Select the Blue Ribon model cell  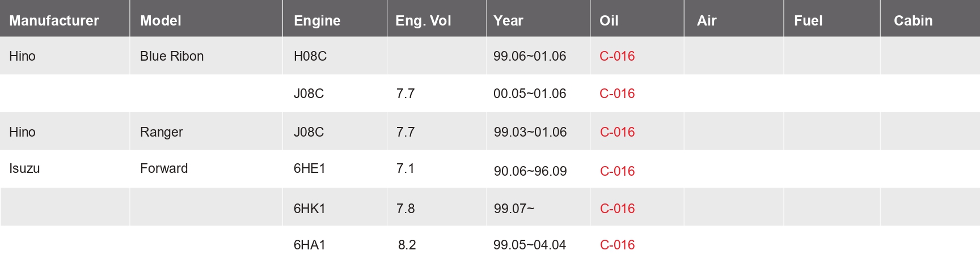172,56
